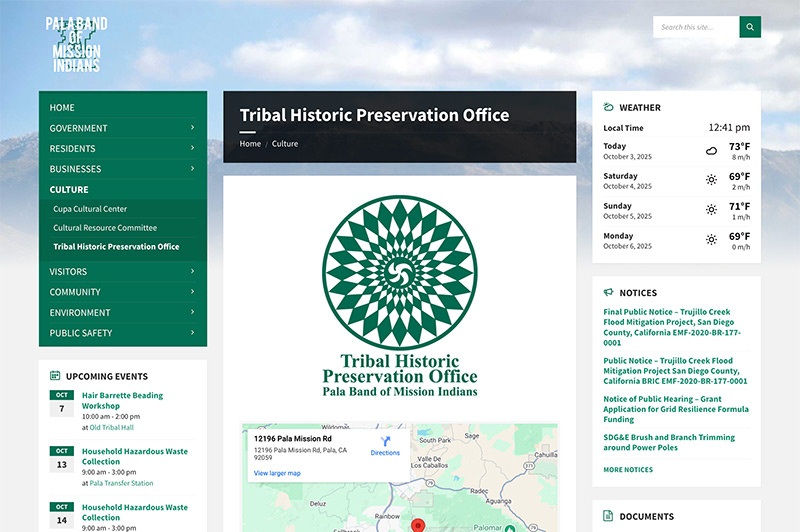Click the document icon beside Documents
Viewport: 800px width, 532px height.
click(x=608, y=516)
